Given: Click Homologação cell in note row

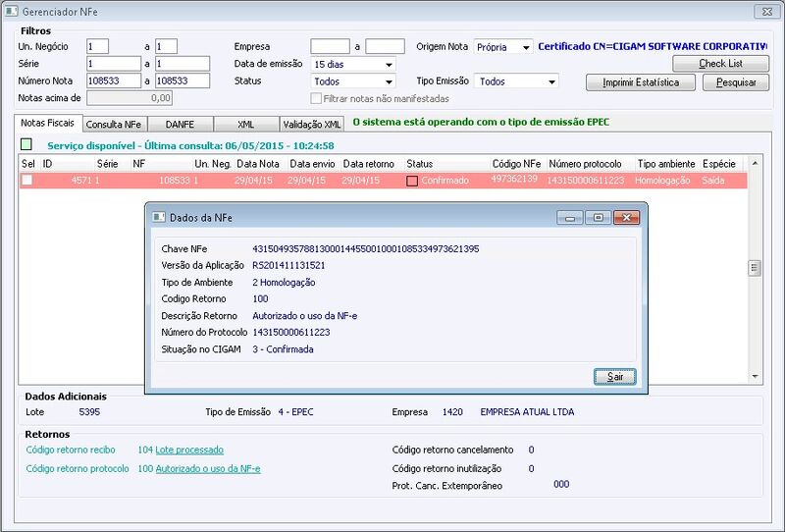Looking at the screenshot, I should point(662,181).
